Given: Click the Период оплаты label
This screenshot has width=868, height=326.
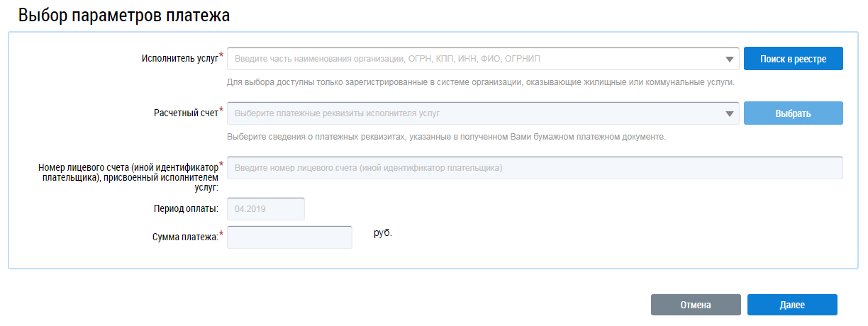Looking at the screenshot, I should tap(185, 210).
